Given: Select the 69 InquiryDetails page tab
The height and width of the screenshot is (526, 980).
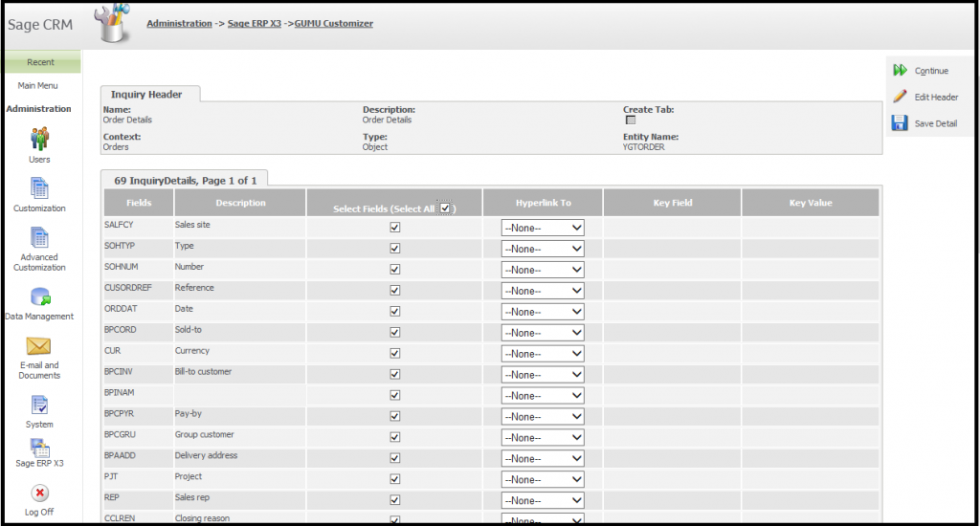Looking at the screenshot, I should click(x=185, y=180).
